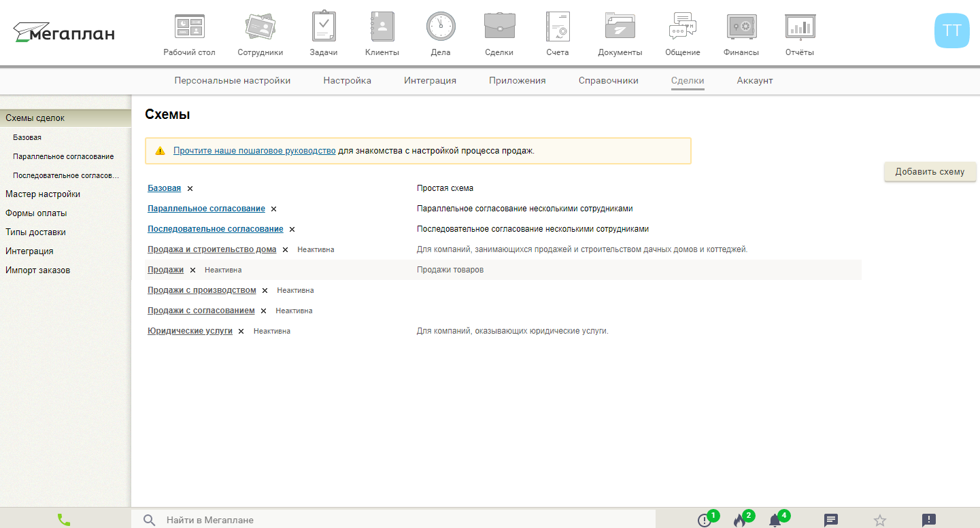Open the feedback exclamation icon
The width and height of the screenshot is (980, 528).
pyautogui.click(x=929, y=521)
